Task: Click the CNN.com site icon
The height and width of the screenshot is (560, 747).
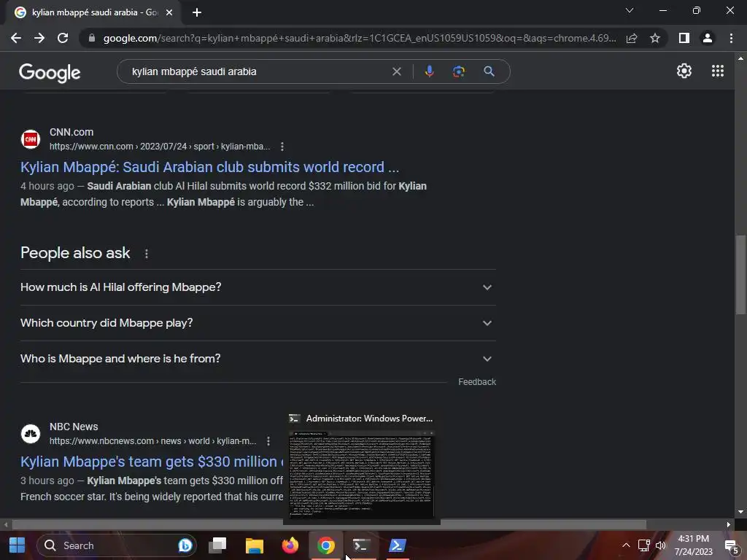Action: tap(31, 139)
